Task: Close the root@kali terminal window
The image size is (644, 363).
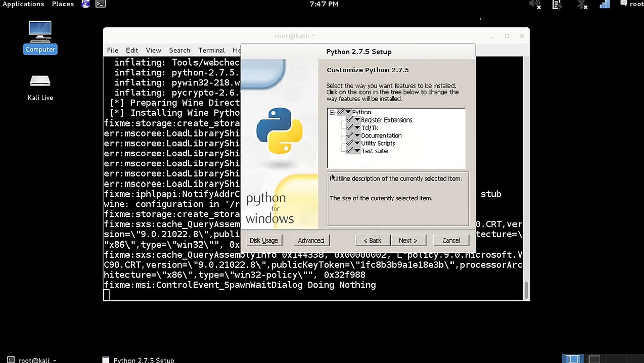Action: pos(522,36)
